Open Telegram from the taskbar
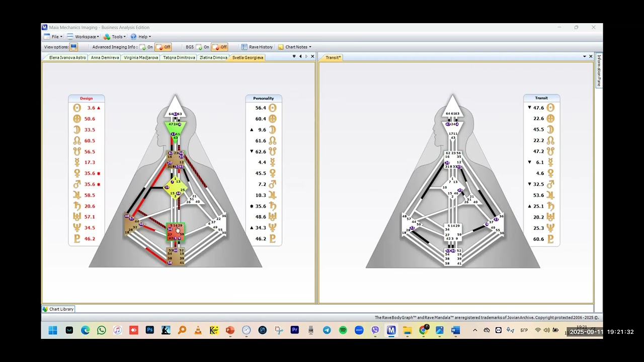 (327, 330)
